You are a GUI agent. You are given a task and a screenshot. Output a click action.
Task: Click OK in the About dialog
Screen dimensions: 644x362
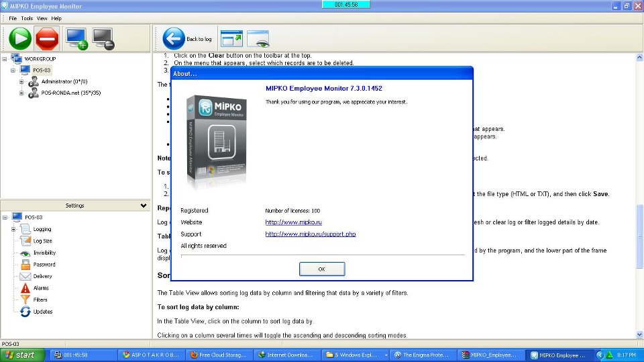[322, 269]
